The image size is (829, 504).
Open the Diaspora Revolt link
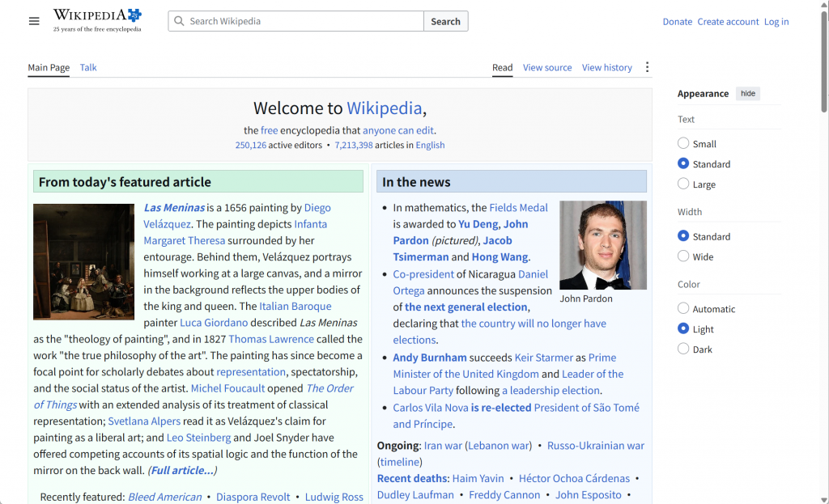[x=253, y=498]
